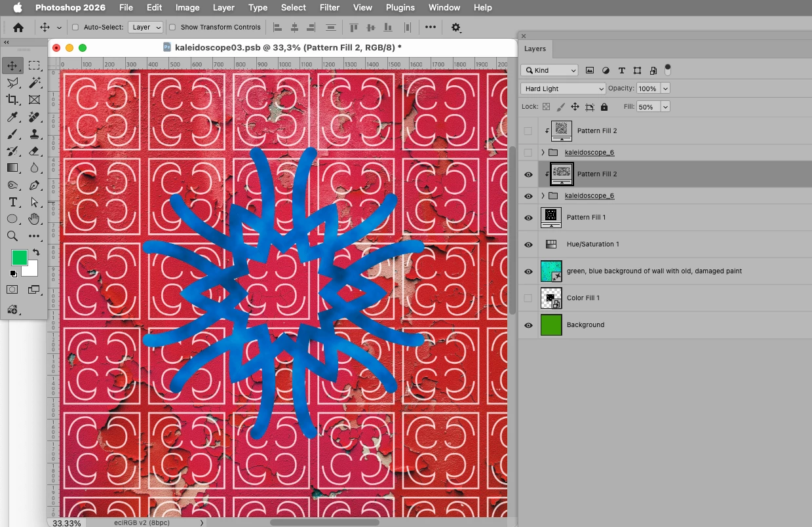Show the Color Fill 1 layer
The image size is (812, 527).
click(528, 298)
